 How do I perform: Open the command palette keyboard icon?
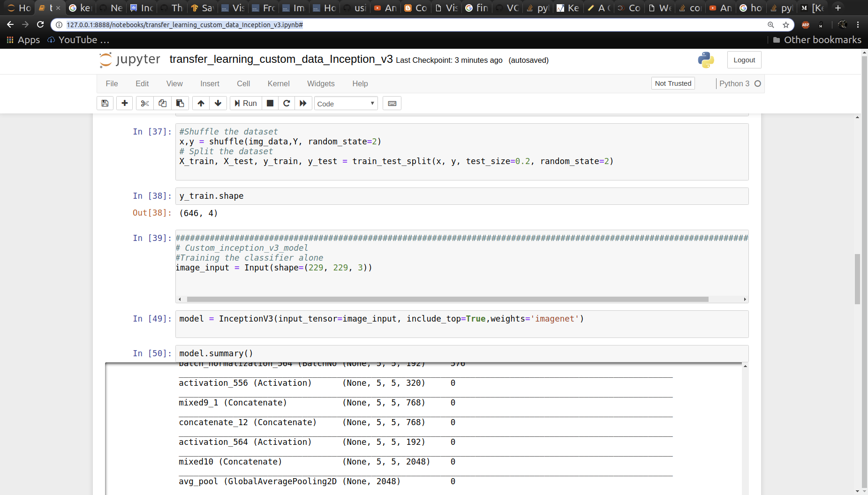[x=392, y=103]
